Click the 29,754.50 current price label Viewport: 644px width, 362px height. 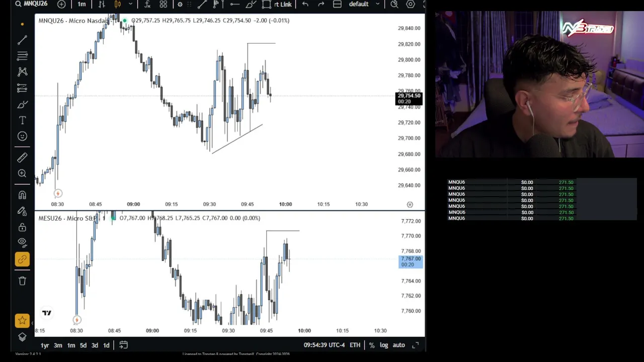[409, 99]
